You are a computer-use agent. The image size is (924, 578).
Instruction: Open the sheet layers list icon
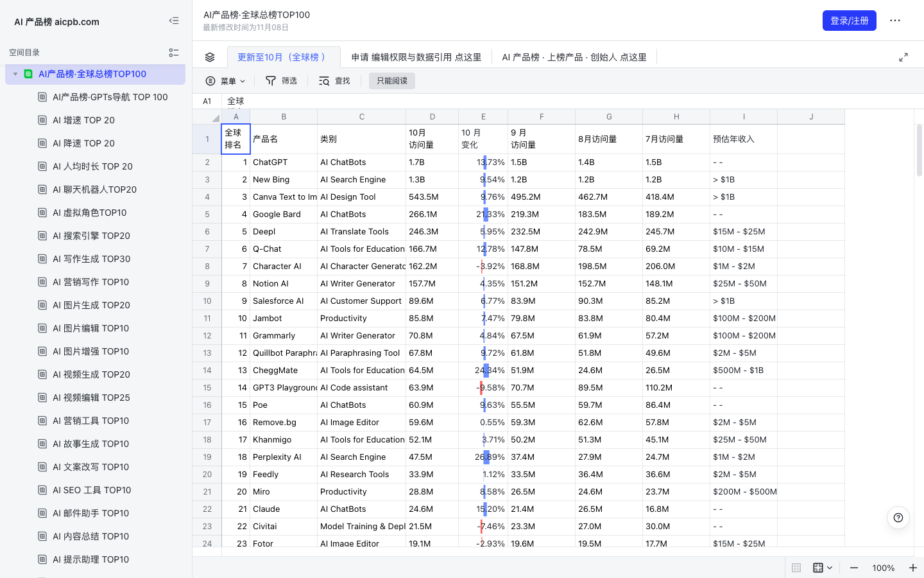click(210, 57)
